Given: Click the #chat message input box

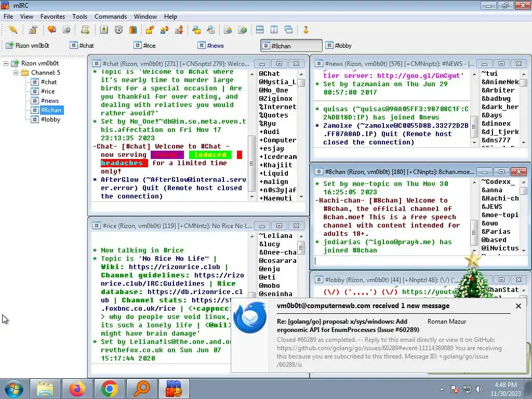Looking at the screenshot, I should (x=198, y=207).
